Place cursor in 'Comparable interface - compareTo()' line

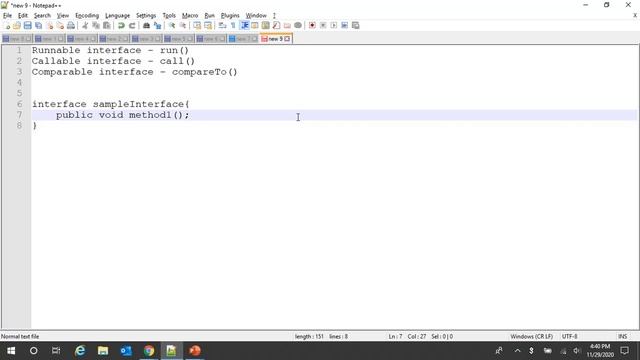click(134, 72)
